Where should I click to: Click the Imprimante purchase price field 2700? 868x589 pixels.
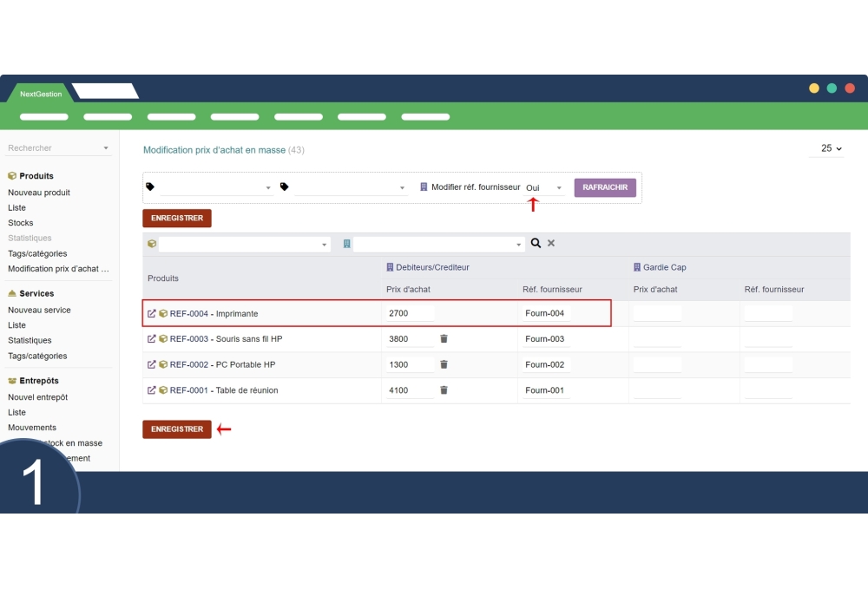tap(409, 314)
